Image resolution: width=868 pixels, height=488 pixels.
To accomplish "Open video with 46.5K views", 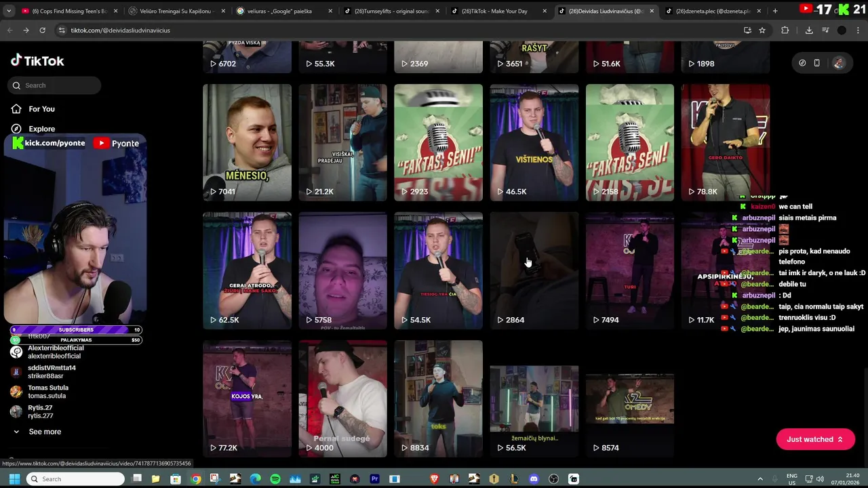I will point(534,142).
